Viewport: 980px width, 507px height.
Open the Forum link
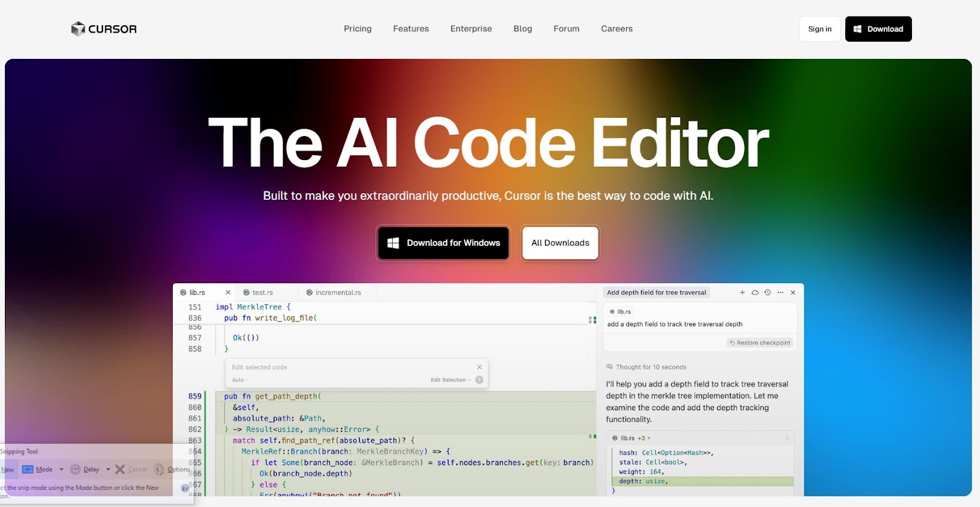coord(567,29)
